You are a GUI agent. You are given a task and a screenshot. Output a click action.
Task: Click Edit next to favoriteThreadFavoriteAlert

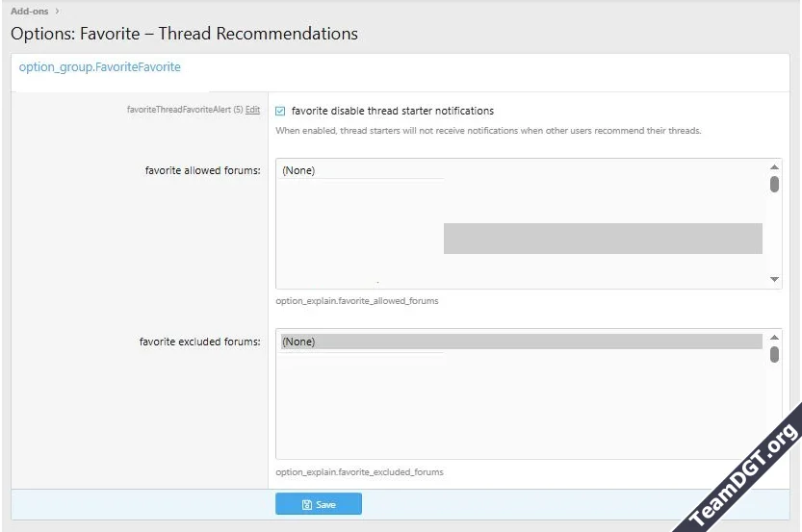[x=252, y=110]
